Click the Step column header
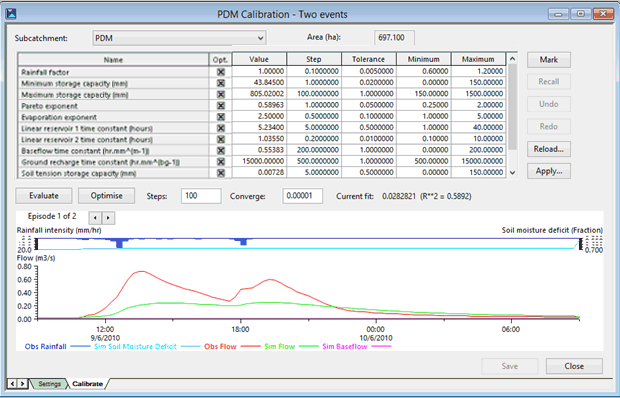Viewport: 620px width, 398px height. [314, 59]
